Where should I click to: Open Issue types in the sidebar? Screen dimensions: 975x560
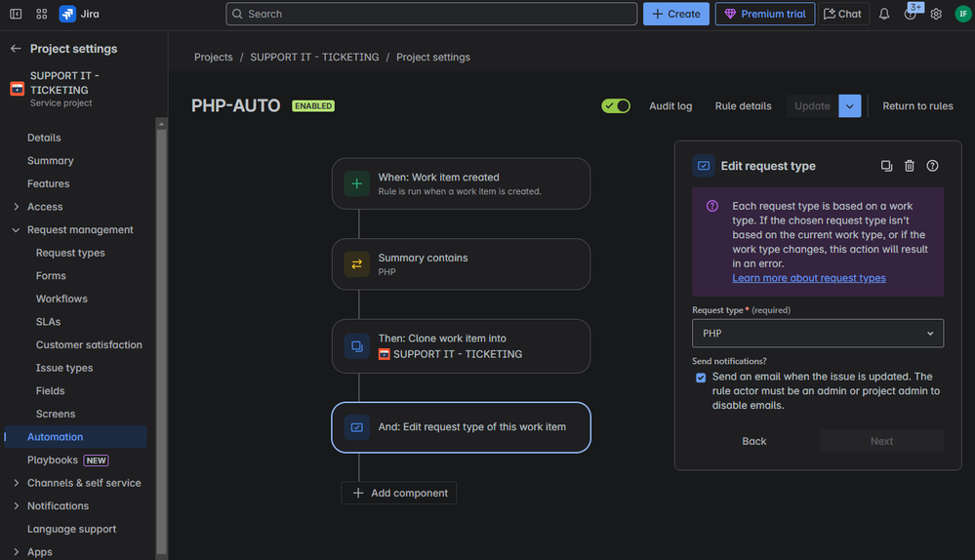(x=64, y=368)
